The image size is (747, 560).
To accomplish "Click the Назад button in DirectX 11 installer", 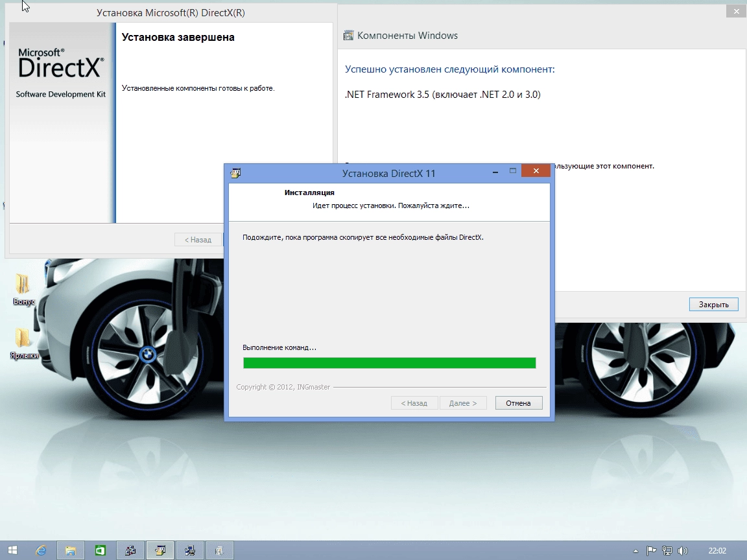I will (x=414, y=403).
